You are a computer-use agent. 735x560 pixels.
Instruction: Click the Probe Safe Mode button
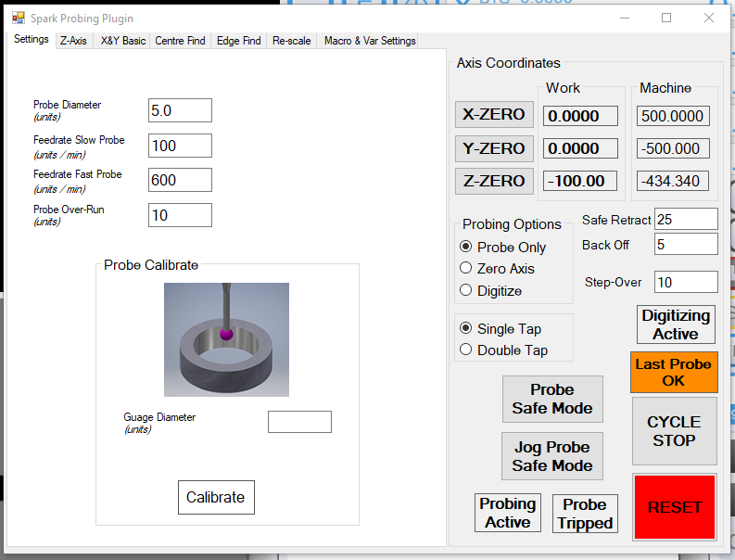552,399
